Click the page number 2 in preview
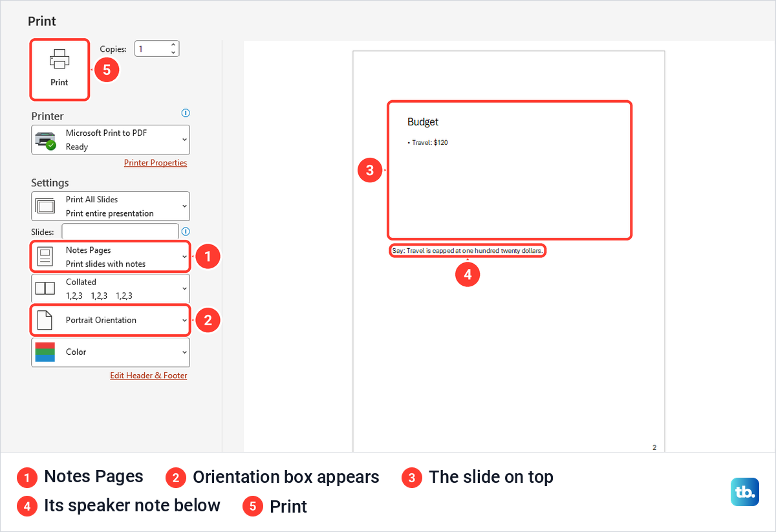 point(654,447)
